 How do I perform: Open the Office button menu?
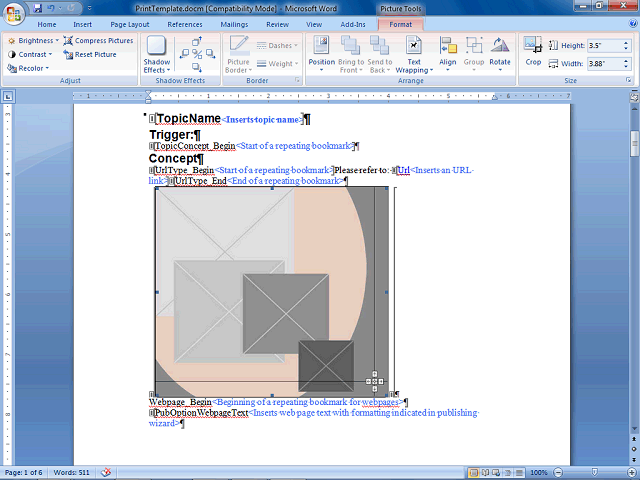click(x=13, y=13)
